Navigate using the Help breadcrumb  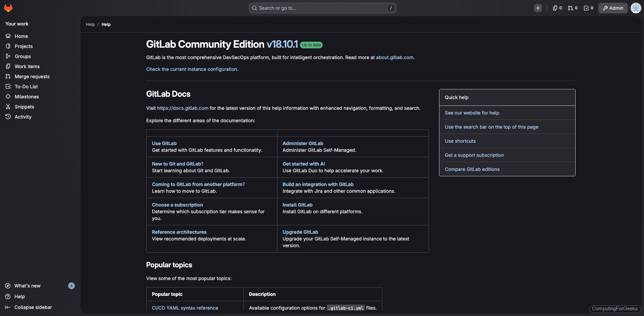click(90, 24)
